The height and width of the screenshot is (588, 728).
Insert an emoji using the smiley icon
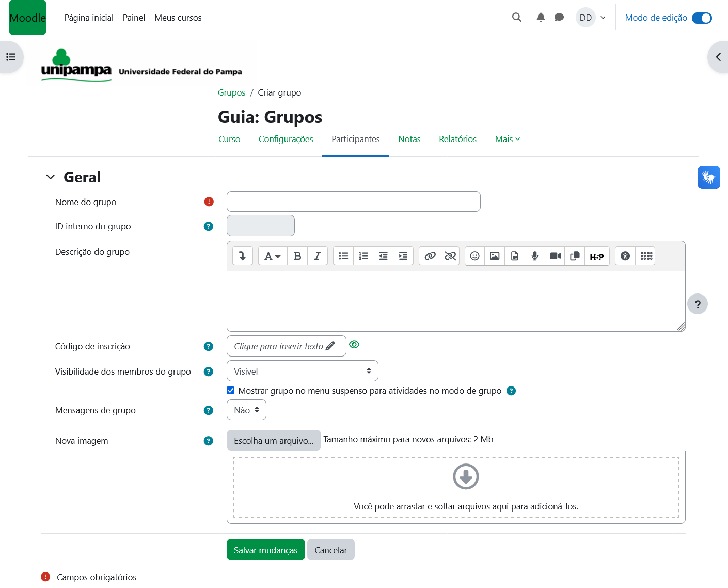(474, 256)
